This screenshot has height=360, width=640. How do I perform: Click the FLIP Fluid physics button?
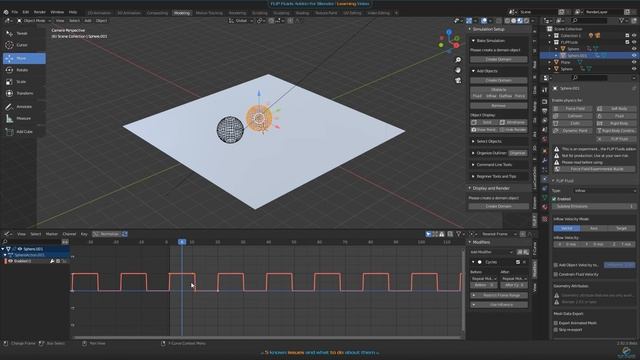pos(616,139)
